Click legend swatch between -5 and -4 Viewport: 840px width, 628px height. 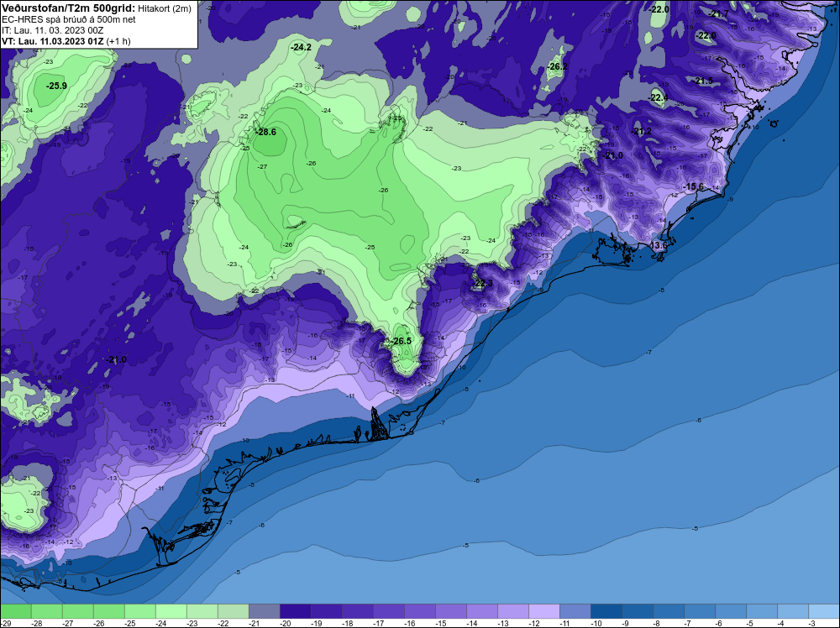click(x=762, y=611)
